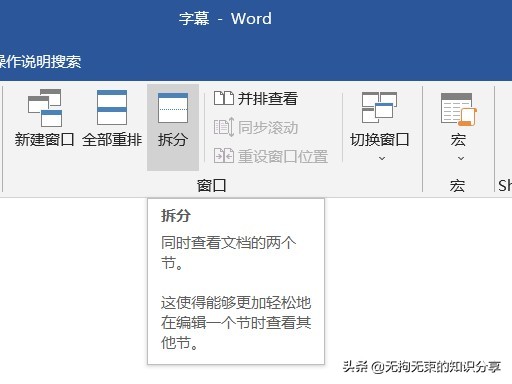This screenshot has height=384, width=512.
Task: Open a New Window (新建窗口)
Action: [44, 118]
